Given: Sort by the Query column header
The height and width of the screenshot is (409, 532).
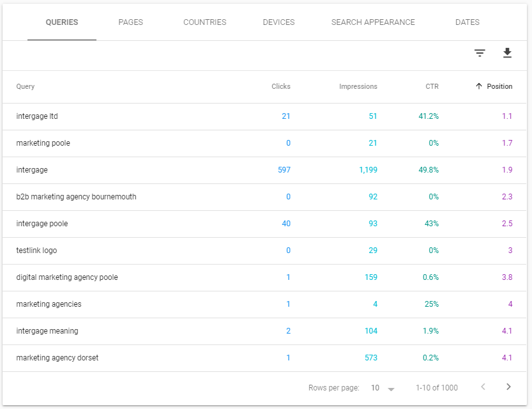Looking at the screenshot, I should pos(26,86).
